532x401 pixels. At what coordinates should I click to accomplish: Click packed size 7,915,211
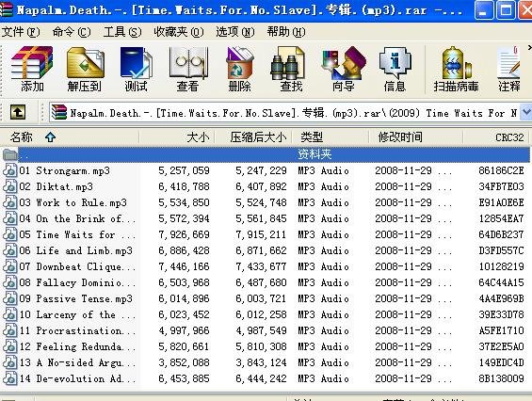coord(261,234)
